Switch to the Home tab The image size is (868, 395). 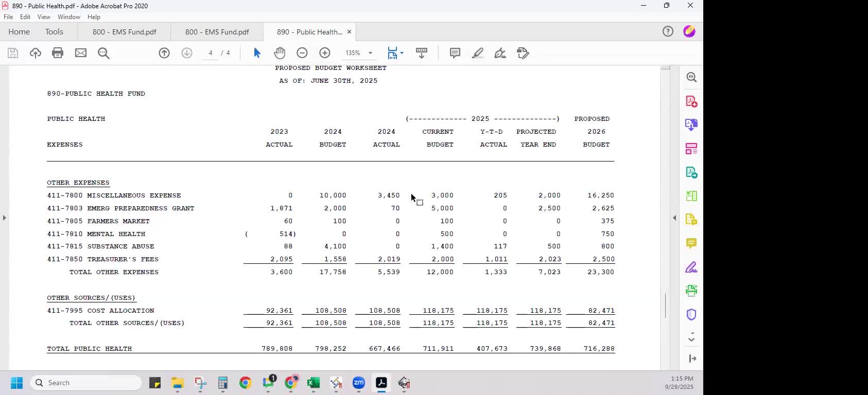coord(19,32)
